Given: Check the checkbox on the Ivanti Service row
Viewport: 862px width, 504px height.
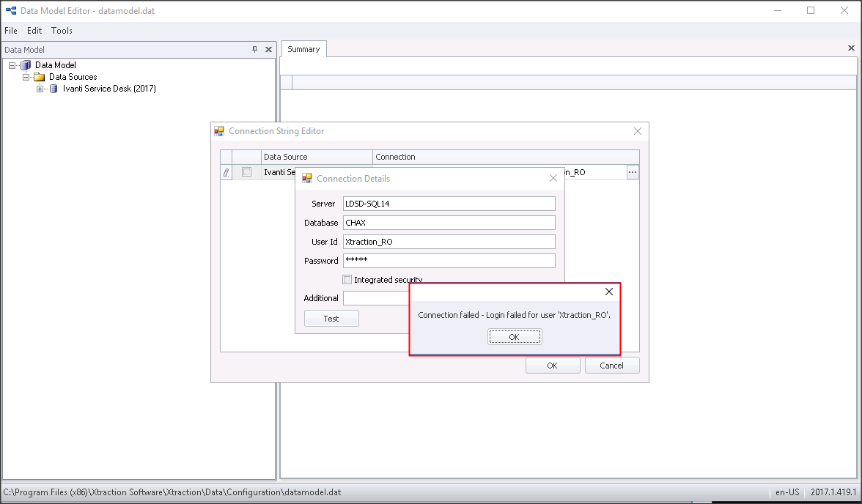Looking at the screenshot, I should pyautogui.click(x=246, y=171).
